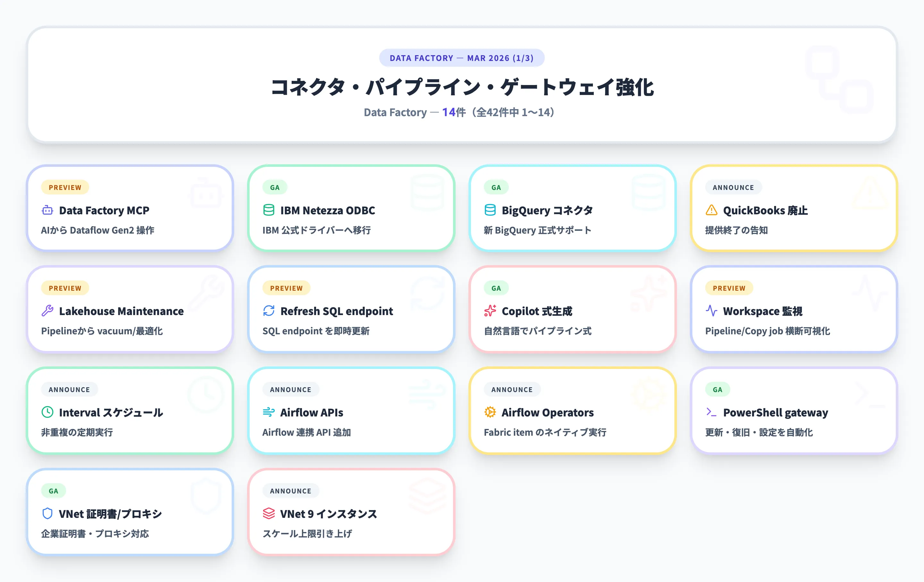The width and height of the screenshot is (924, 582).
Task: Click the Airflow APIs wind icon
Action: 269,412
